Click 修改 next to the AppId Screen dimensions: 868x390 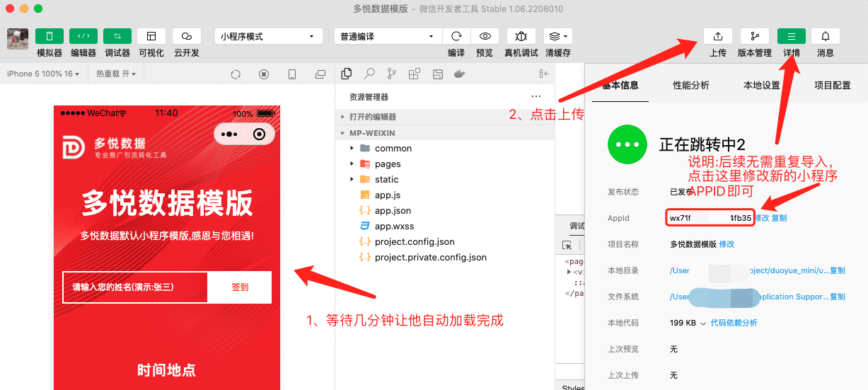762,218
